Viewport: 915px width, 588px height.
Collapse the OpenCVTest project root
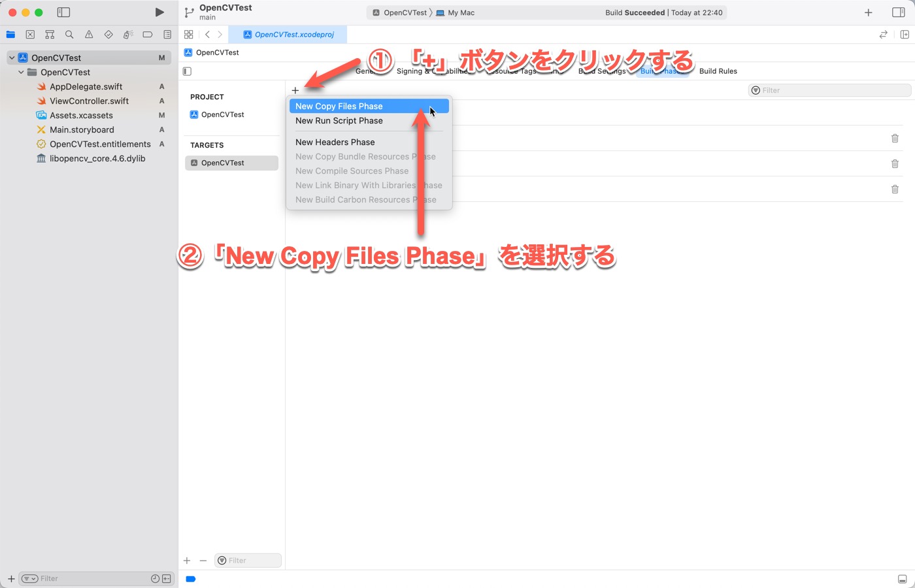(12, 57)
